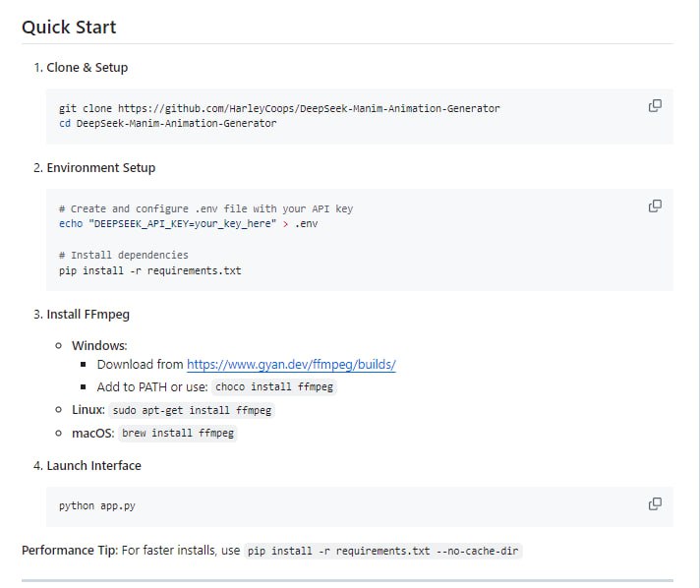Viewport: 700px width, 588px height.
Task: Click the '# Install dependencies' comment line
Action: (x=123, y=255)
